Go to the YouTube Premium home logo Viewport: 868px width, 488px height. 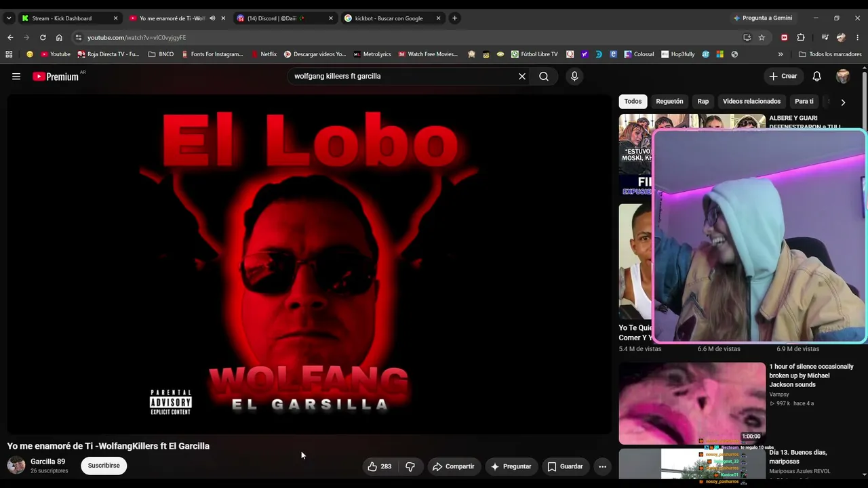[x=56, y=77]
